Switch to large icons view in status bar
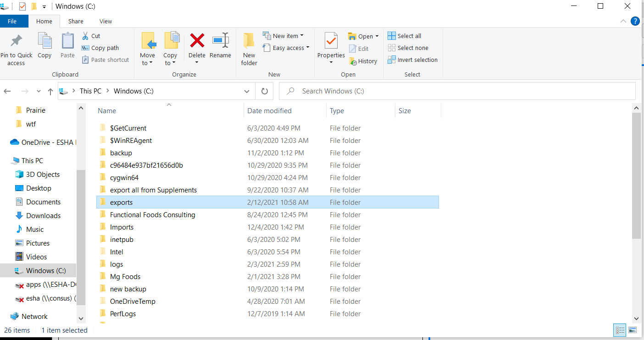644x340 pixels. 633,330
